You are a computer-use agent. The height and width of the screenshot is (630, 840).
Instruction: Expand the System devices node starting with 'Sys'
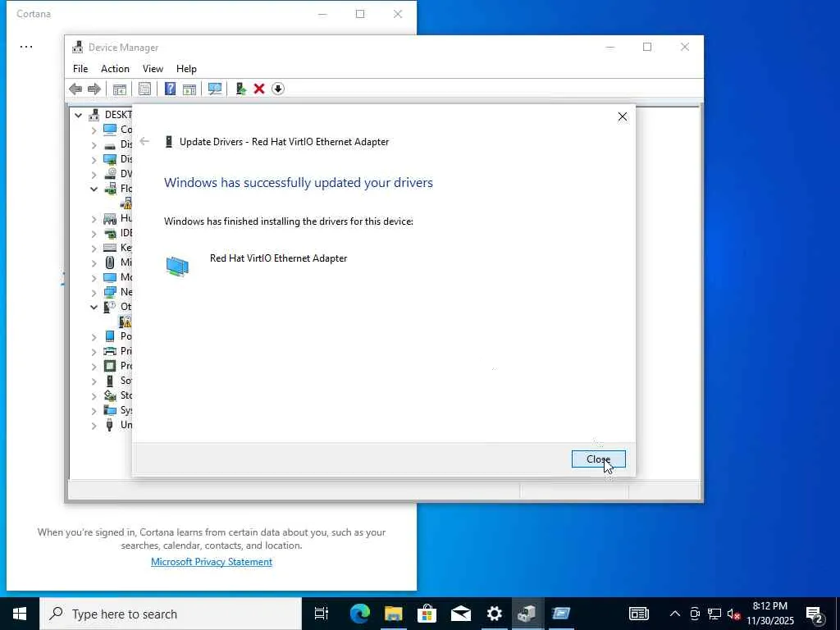(x=94, y=411)
